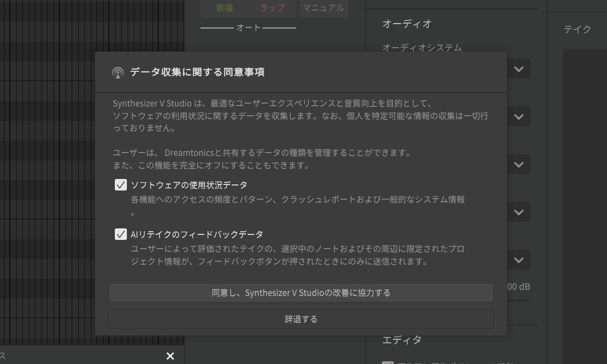The width and height of the screenshot is (607, 364).
Task: Click 同意し、Synthesizer V Studioの改善に協力する button
Action: click(x=301, y=293)
